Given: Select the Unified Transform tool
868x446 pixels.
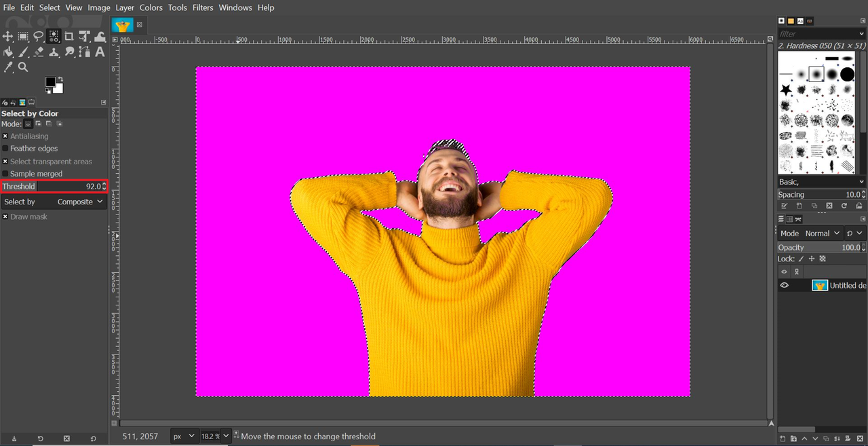Looking at the screenshot, I should click(84, 36).
